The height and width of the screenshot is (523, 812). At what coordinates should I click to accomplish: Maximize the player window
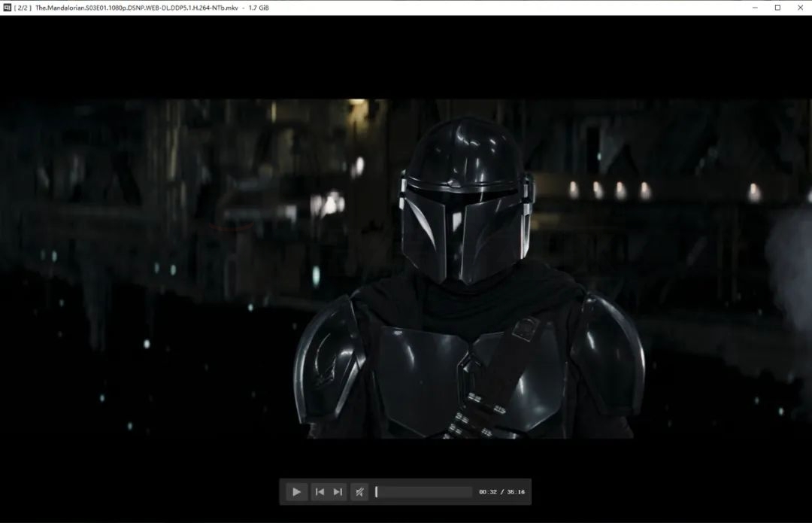(x=778, y=8)
